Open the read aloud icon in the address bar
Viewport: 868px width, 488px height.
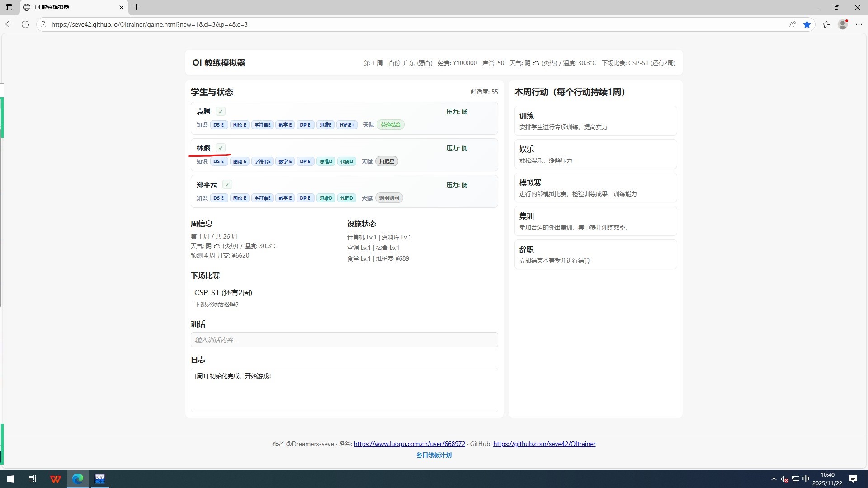click(792, 24)
